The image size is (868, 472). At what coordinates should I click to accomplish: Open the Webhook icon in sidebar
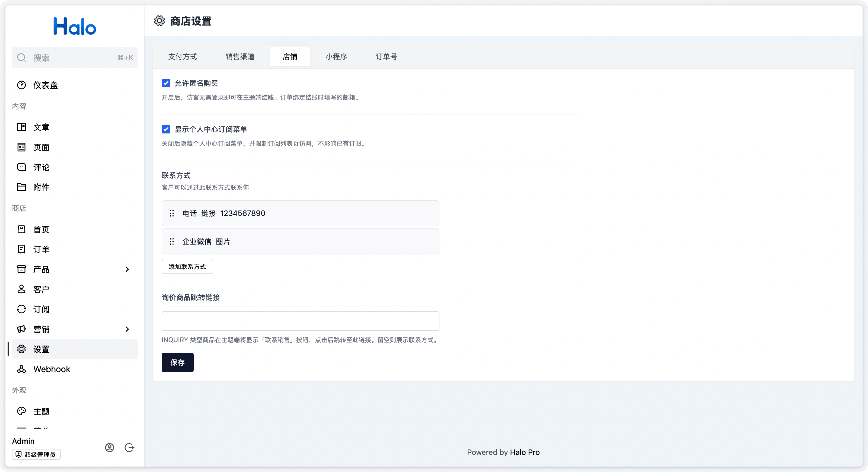pyautogui.click(x=22, y=369)
